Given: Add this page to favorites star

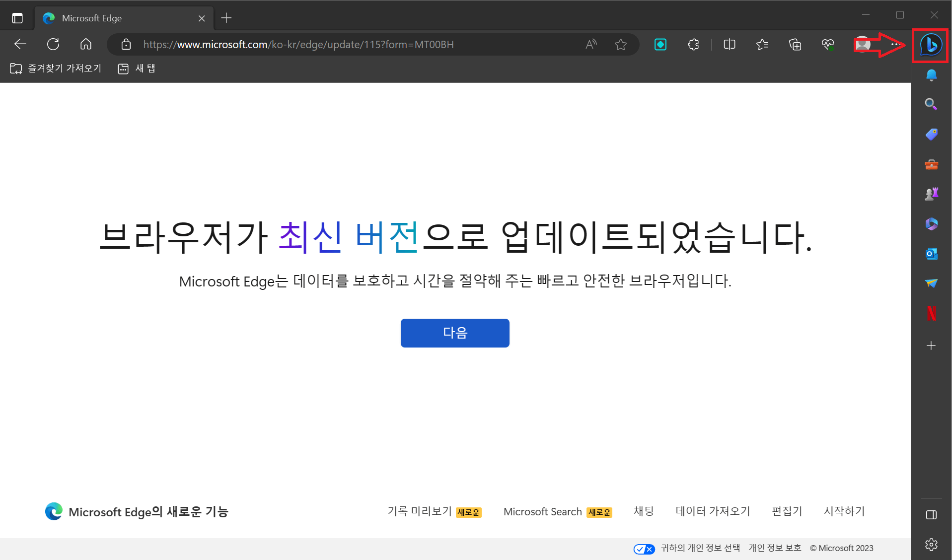Looking at the screenshot, I should click(x=620, y=44).
